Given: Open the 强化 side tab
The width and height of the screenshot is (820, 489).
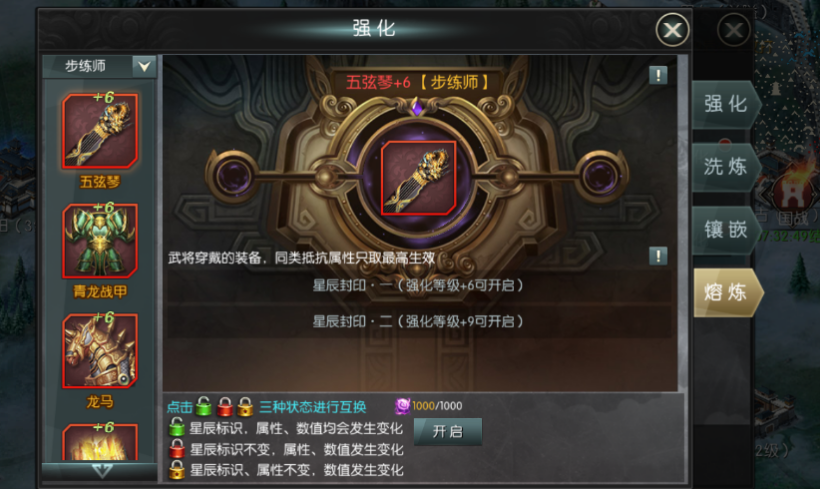Looking at the screenshot, I should 726,104.
